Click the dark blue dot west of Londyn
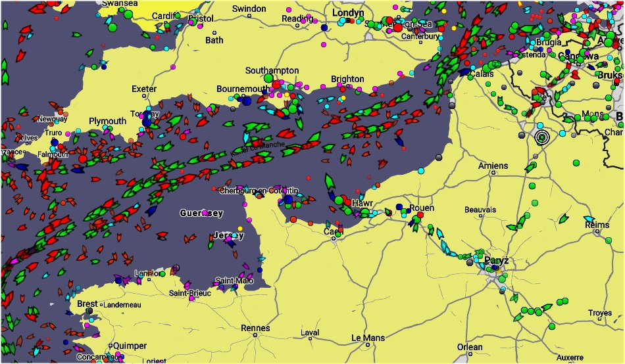Screen dimensions: 625x364 click(x=324, y=28)
